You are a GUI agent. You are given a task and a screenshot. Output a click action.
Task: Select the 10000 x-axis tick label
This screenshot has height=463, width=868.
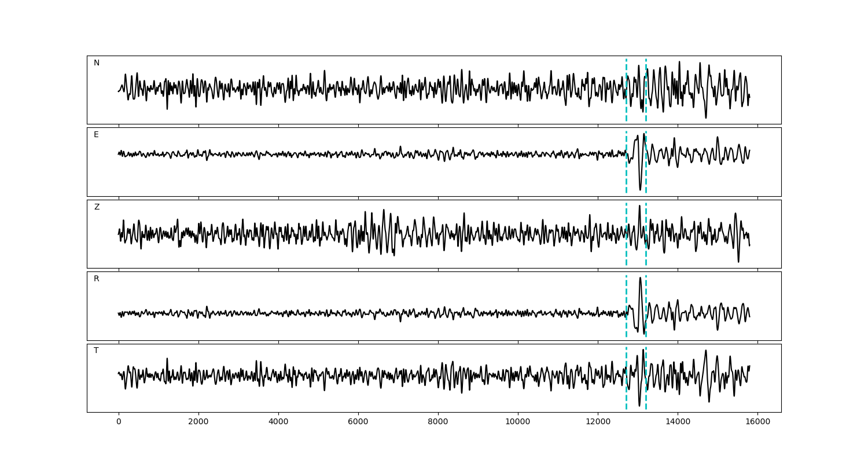point(518,422)
